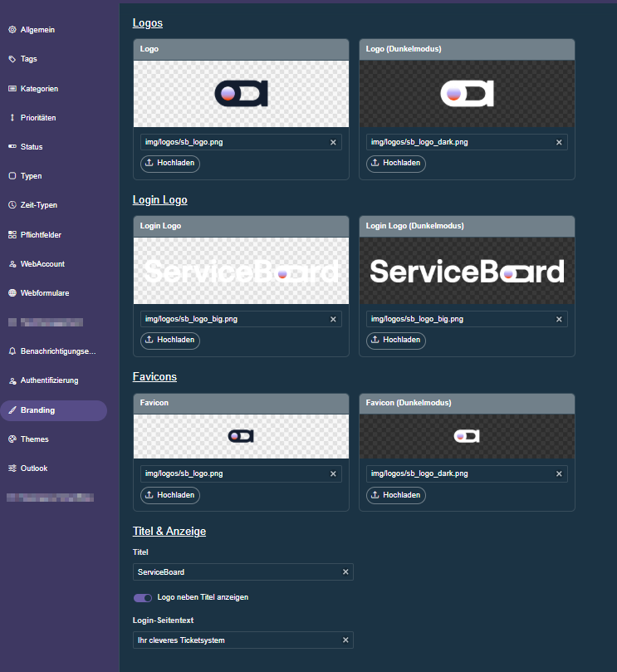Click the Benachrichtigungen bell icon
Viewport: 617px width, 672px height.
pos(12,351)
